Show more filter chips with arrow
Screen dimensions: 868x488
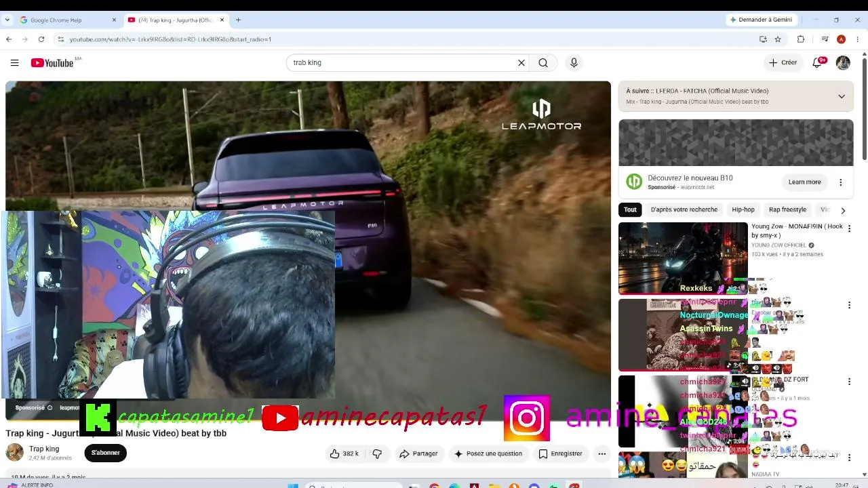843,210
